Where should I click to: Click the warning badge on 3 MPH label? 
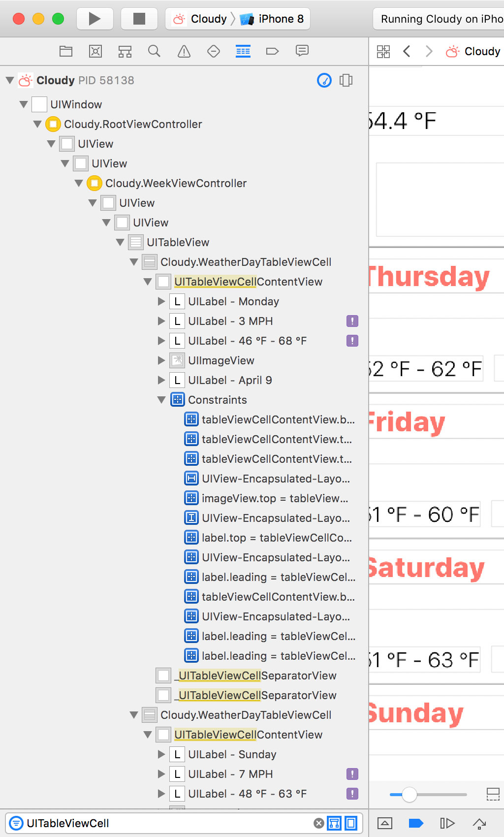(352, 321)
